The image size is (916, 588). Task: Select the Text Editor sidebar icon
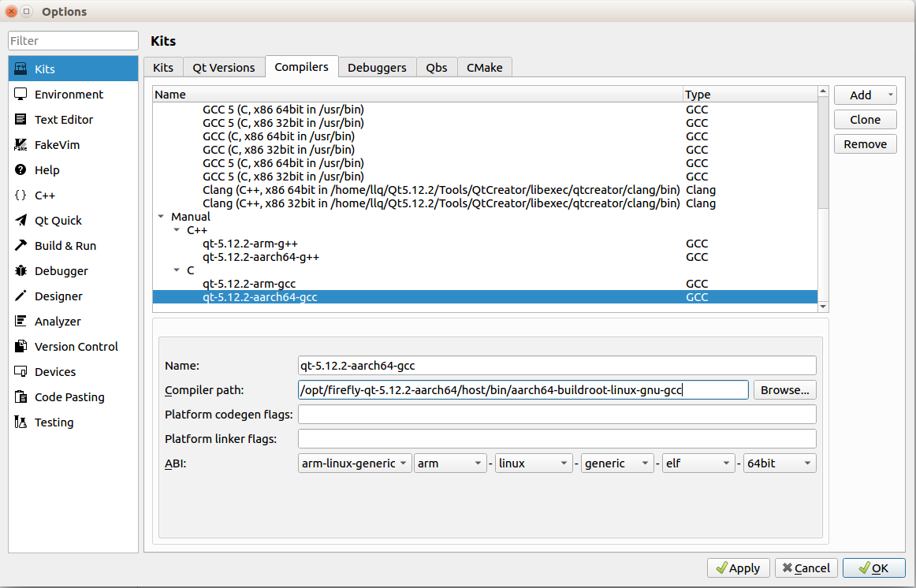21,120
